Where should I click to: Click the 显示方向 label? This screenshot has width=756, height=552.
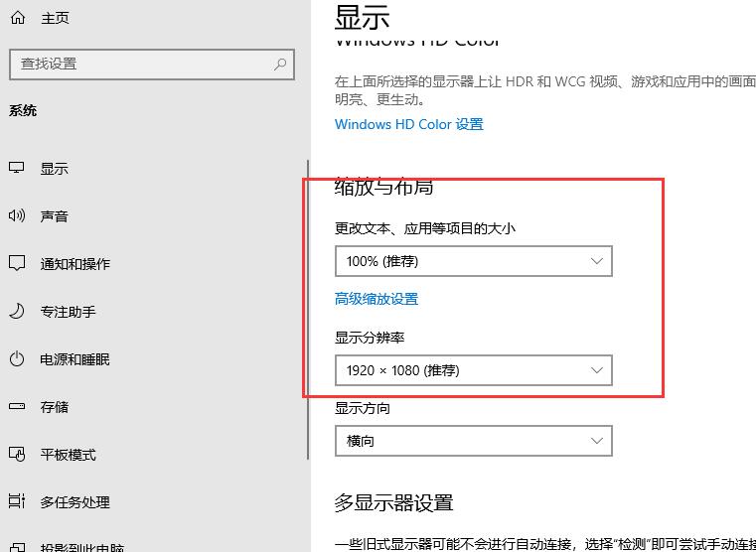[363, 408]
